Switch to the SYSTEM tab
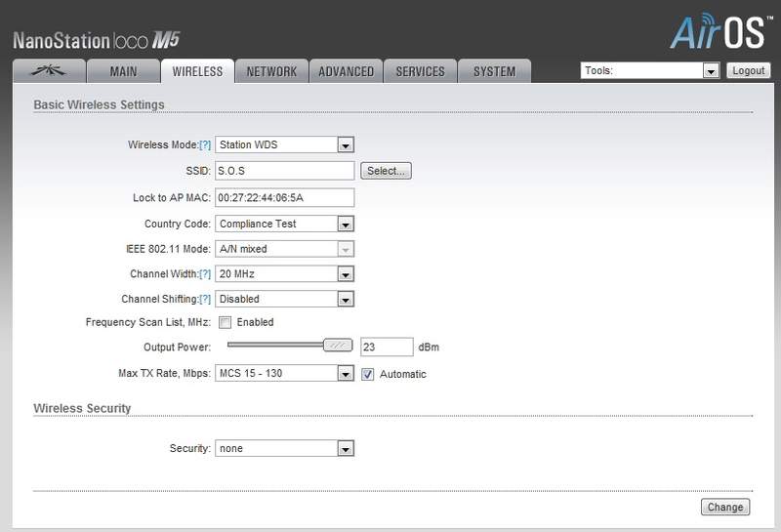Viewport: 781px width, 532px height. tap(494, 71)
